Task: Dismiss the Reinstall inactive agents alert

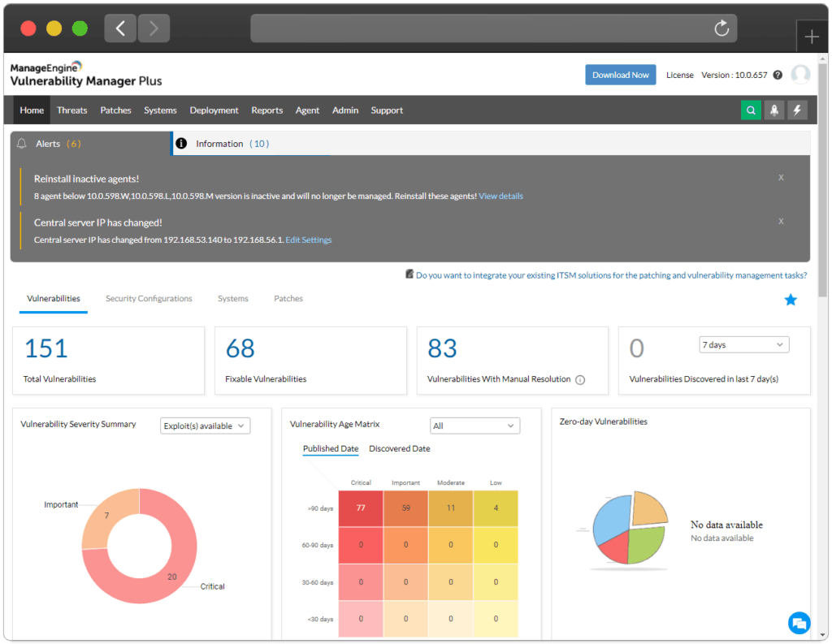Action: [781, 177]
